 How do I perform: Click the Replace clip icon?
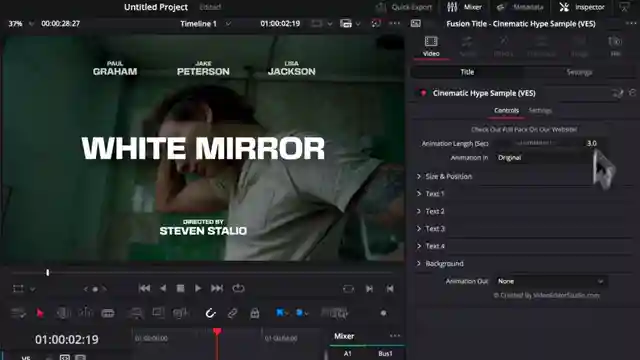pos(180,313)
